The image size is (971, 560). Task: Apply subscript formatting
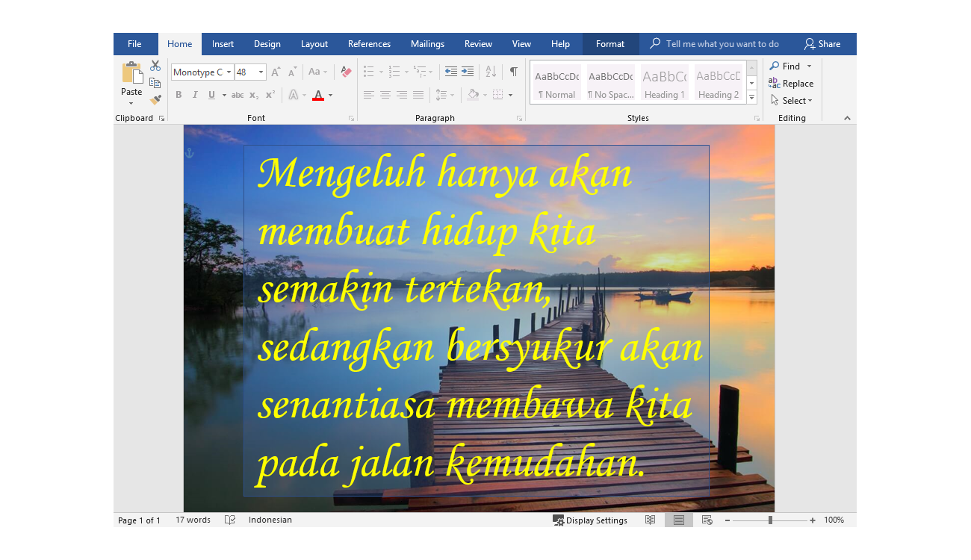click(x=254, y=95)
